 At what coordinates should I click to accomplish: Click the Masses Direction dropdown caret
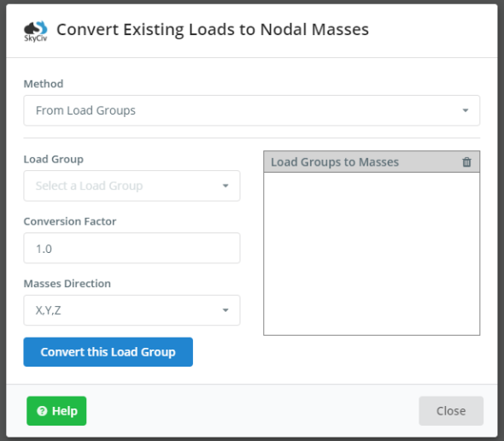(x=226, y=310)
